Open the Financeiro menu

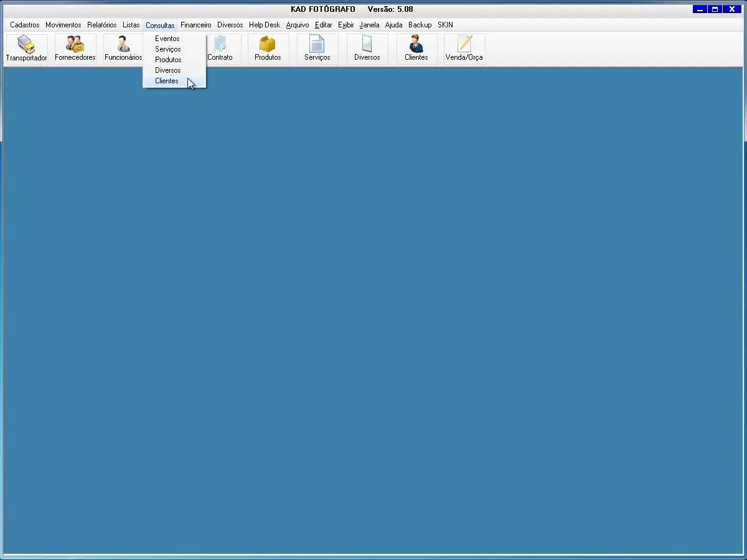pyautogui.click(x=195, y=25)
